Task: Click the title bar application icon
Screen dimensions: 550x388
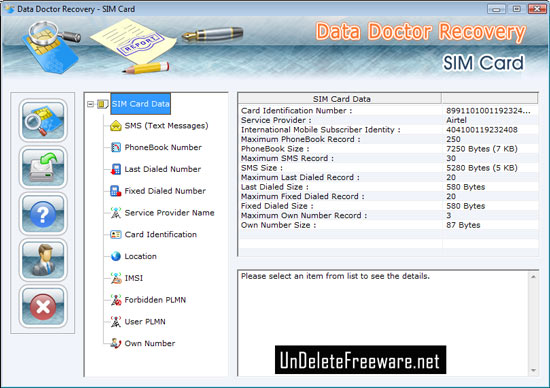Action: [x=9, y=9]
